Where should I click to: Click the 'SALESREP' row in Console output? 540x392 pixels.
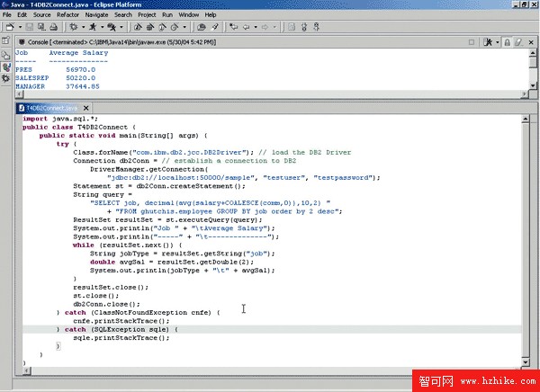coord(56,78)
